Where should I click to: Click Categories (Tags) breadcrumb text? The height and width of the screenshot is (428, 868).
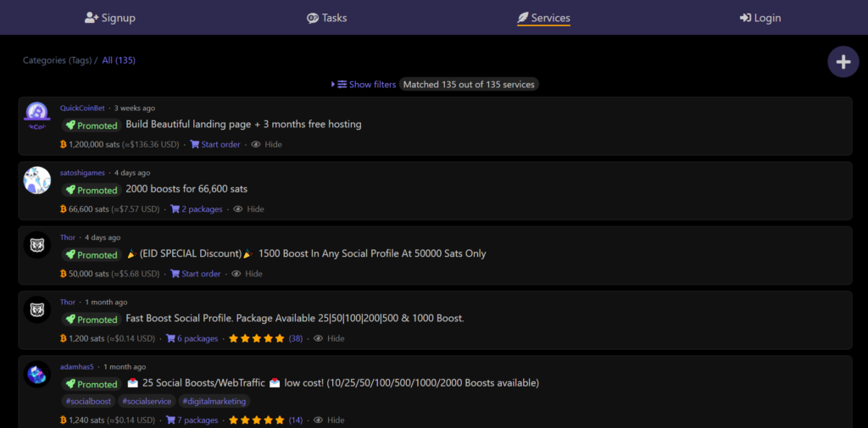coord(57,60)
